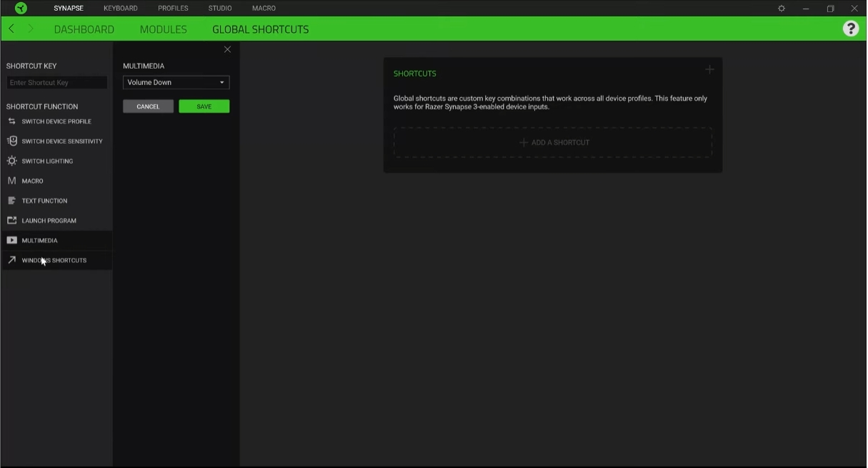Open the Synapse tab
Screen dimensions: 868x468
(x=69, y=9)
